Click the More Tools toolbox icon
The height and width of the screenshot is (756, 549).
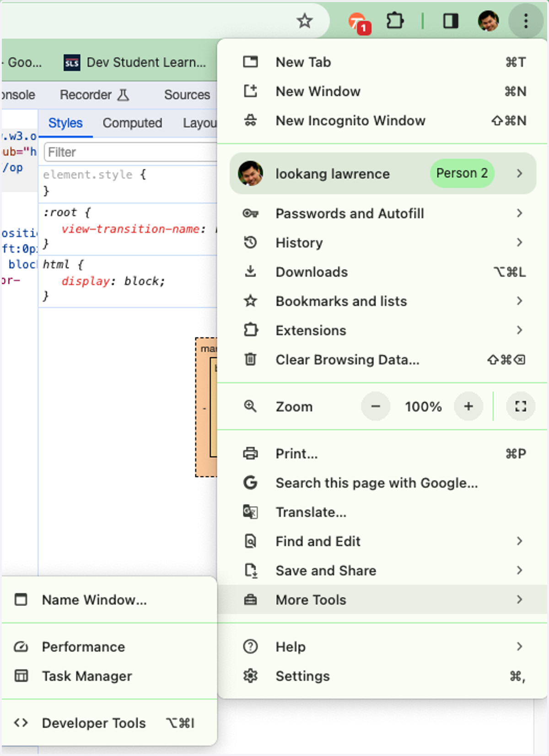point(250,599)
